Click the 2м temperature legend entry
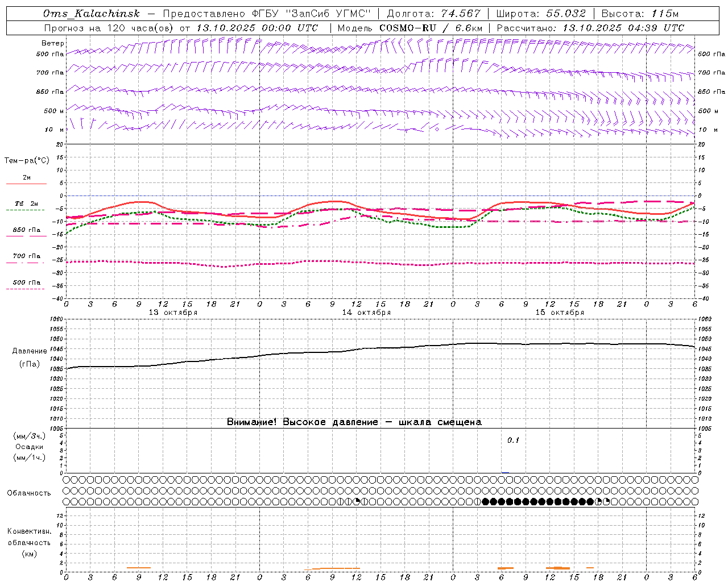This screenshot has width=728, height=582. (x=27, y=178)
